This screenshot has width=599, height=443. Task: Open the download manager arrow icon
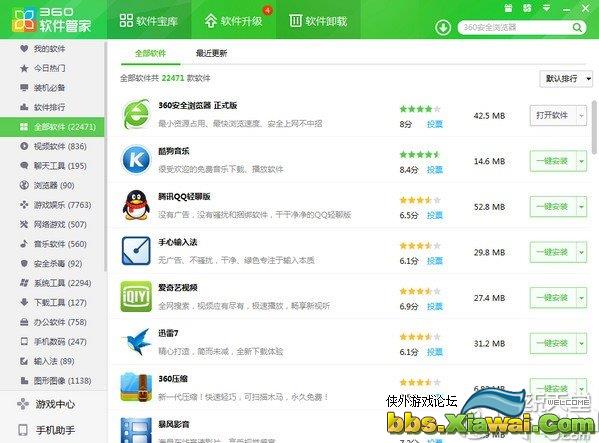point(443,27)
